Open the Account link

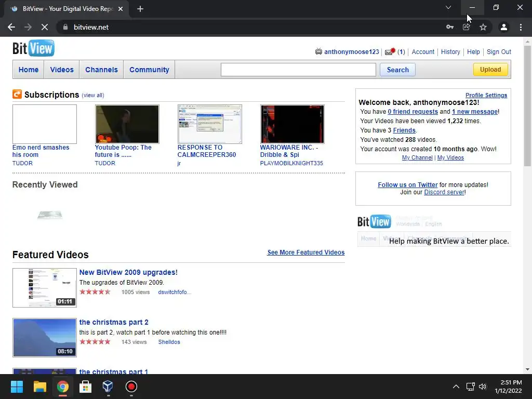[x=423, y=51]
